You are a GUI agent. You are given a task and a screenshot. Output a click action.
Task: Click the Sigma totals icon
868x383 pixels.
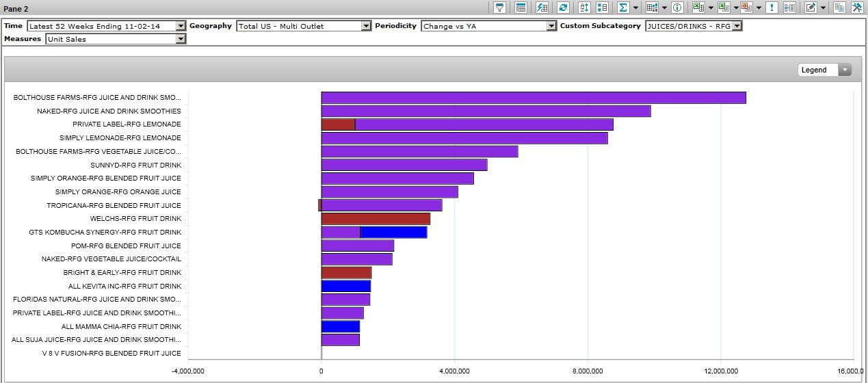tap(622, 8)
